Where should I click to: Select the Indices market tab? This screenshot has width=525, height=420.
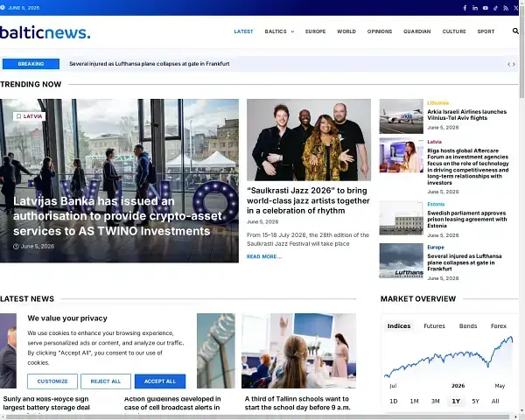(399, 325)
